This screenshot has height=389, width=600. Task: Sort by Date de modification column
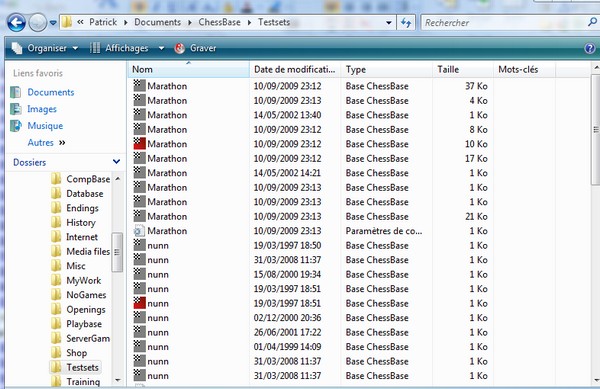[x=295, y=70]
